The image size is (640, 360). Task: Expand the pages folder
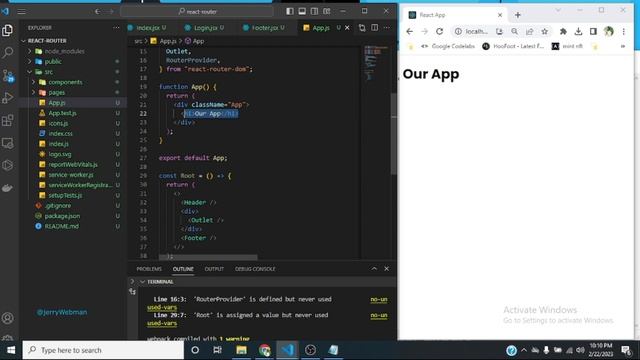[x=33, y=92]
